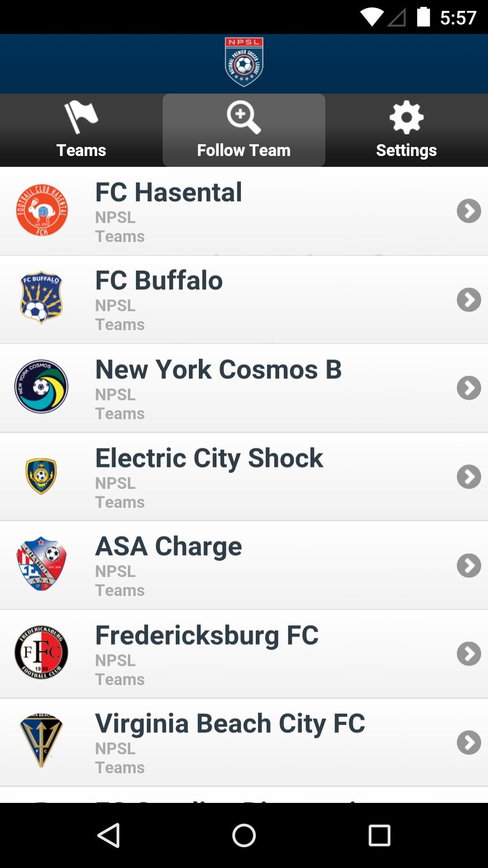Tap arrow next to Virginia Beach City FC
Screen dimensions: 488x868
(469, 742)
